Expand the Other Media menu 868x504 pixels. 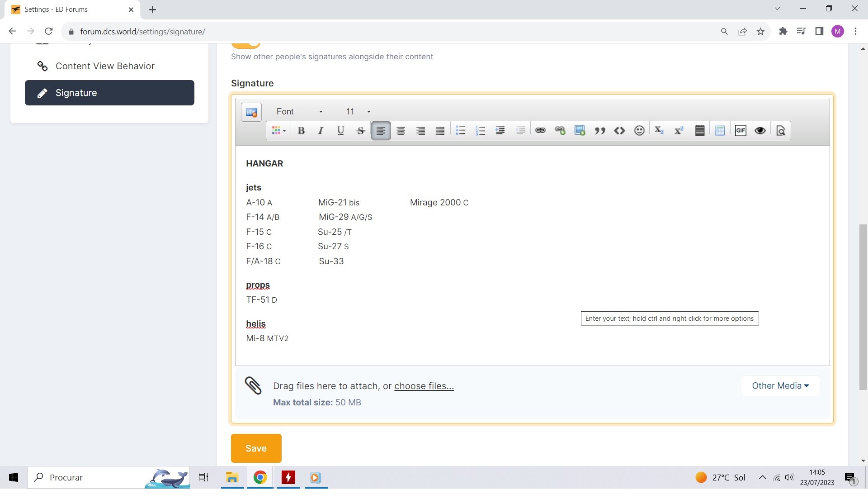click(780, 386)
